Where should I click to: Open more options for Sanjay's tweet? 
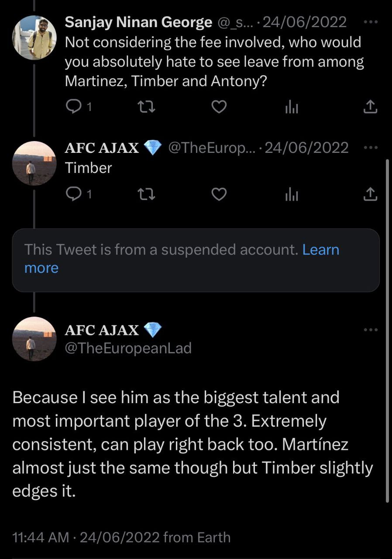(370, 21)
